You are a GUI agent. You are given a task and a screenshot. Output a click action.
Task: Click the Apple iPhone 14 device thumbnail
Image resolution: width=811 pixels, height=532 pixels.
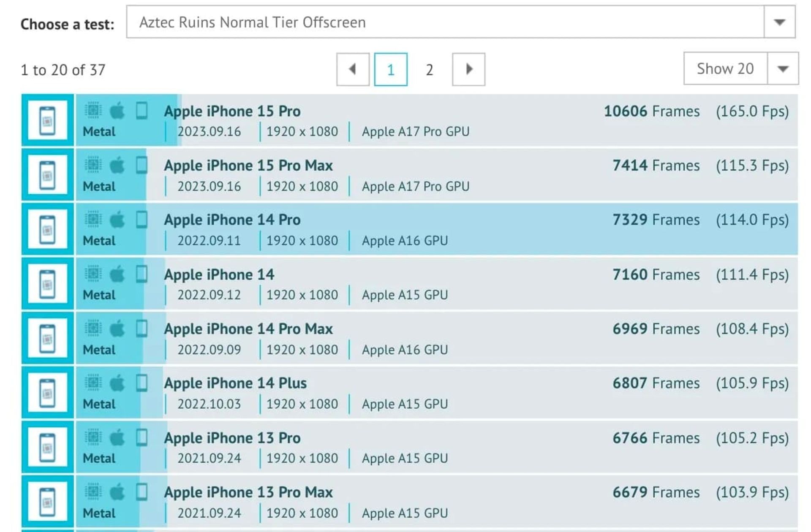48,284
